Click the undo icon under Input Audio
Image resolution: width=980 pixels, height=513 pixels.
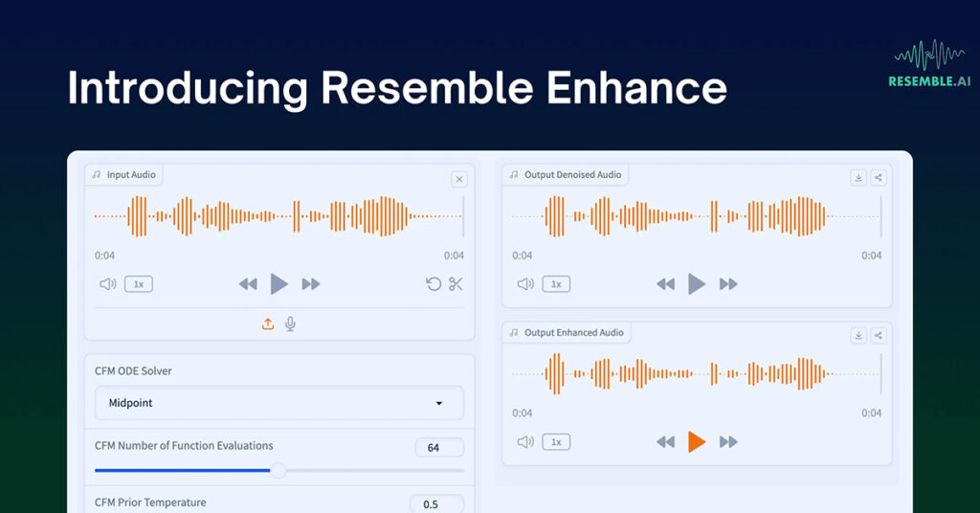pos(434,284)
